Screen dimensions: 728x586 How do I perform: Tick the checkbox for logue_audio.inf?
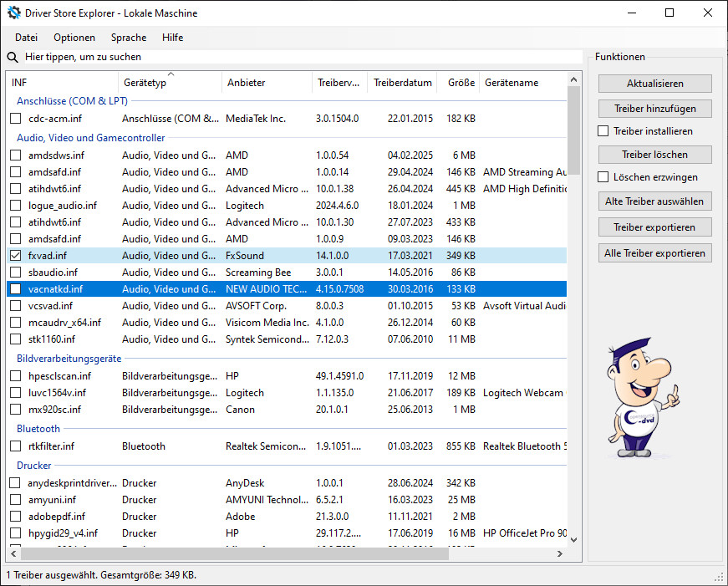coord(16,206)
